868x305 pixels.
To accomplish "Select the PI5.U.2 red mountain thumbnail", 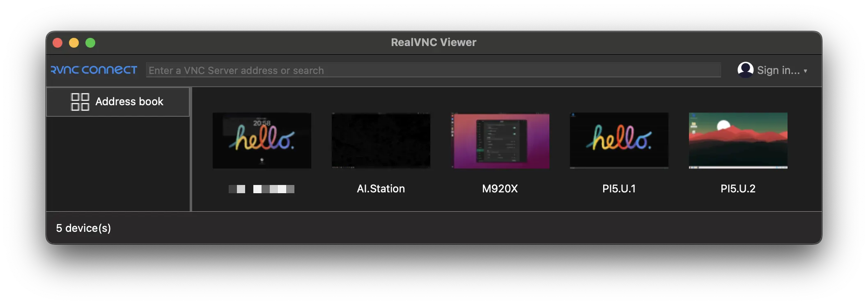I will tap(738, 141).
